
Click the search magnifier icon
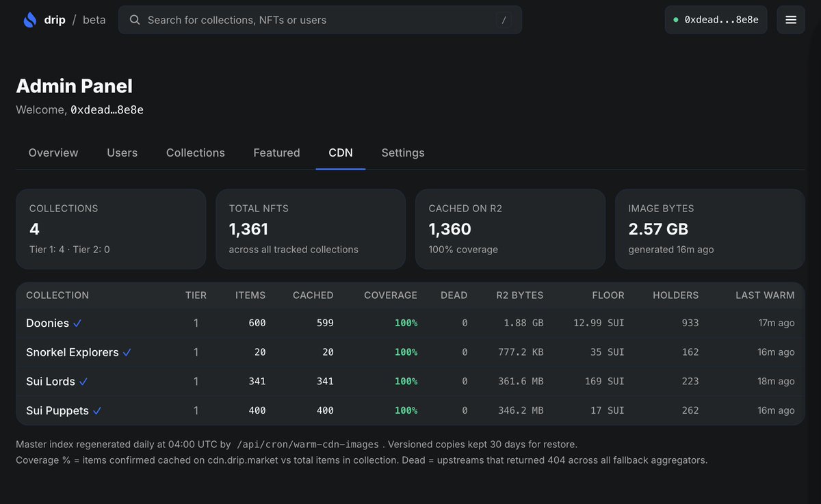click(135, 20)
